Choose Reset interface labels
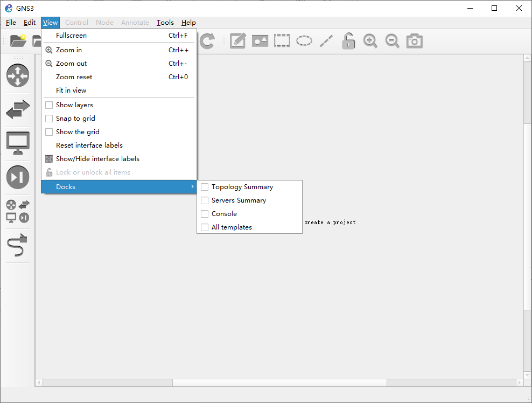This screenshot has height=403, width=532. click(x=119, y=145)
